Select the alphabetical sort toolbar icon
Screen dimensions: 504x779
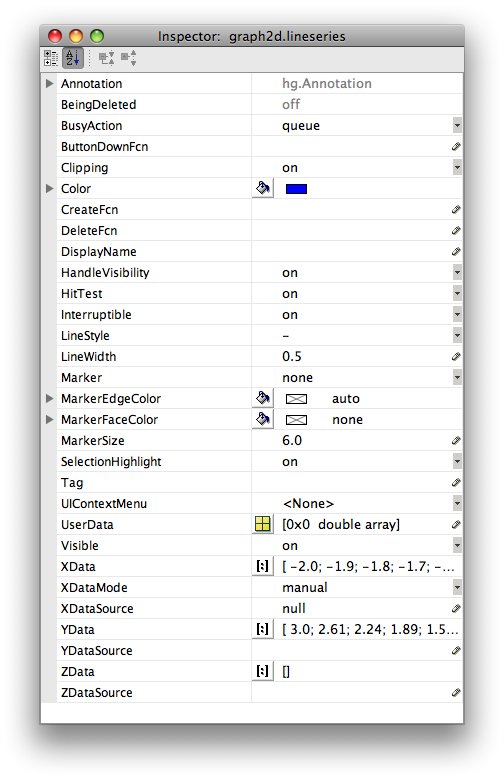pos(73,58)
